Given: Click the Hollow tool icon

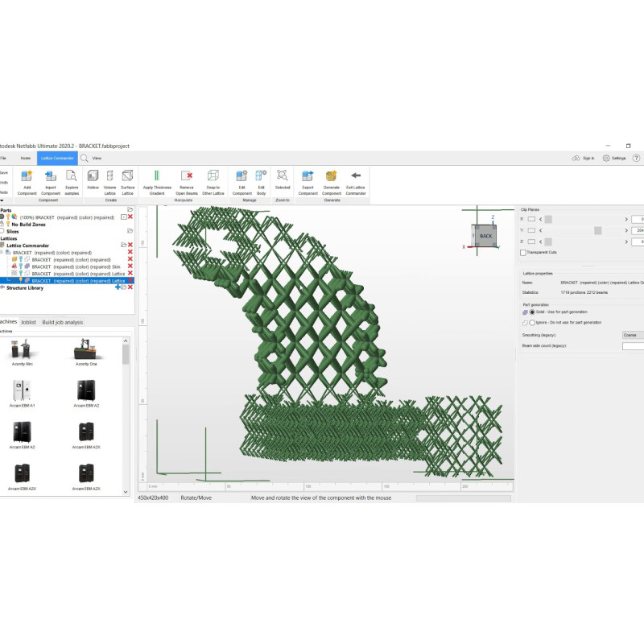Looking at the screenshot, I should point(93,175).
